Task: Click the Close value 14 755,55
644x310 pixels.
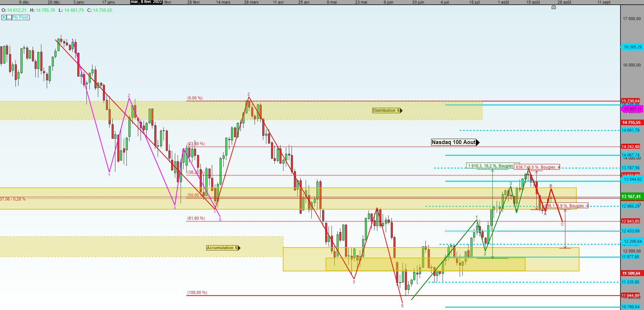Action: pos(103,10)
